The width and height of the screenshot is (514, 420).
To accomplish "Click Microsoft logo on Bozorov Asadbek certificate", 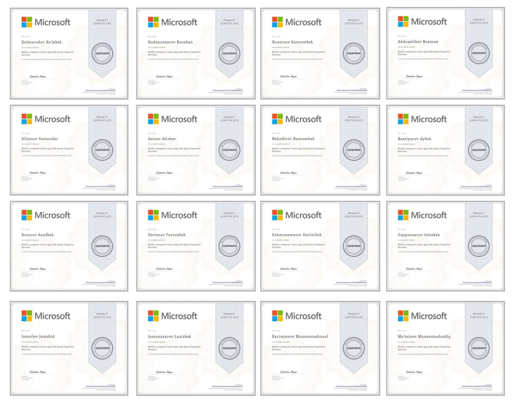I will (x=46, y=215).
